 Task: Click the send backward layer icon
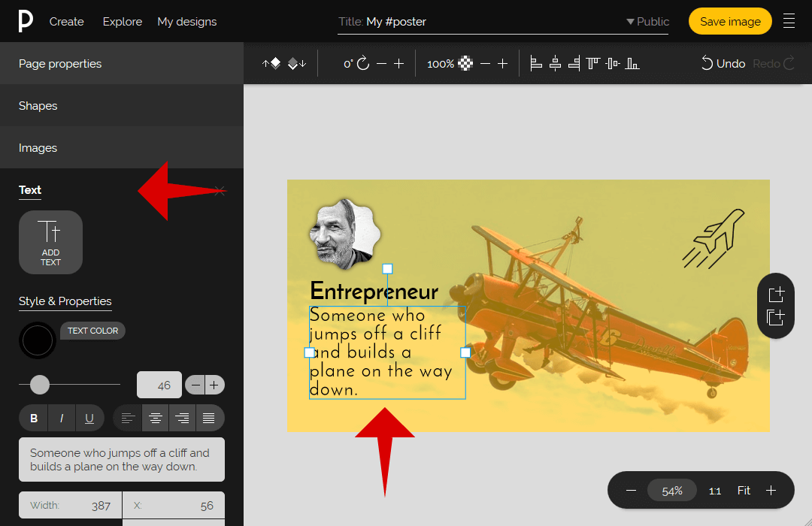[297, 64]
